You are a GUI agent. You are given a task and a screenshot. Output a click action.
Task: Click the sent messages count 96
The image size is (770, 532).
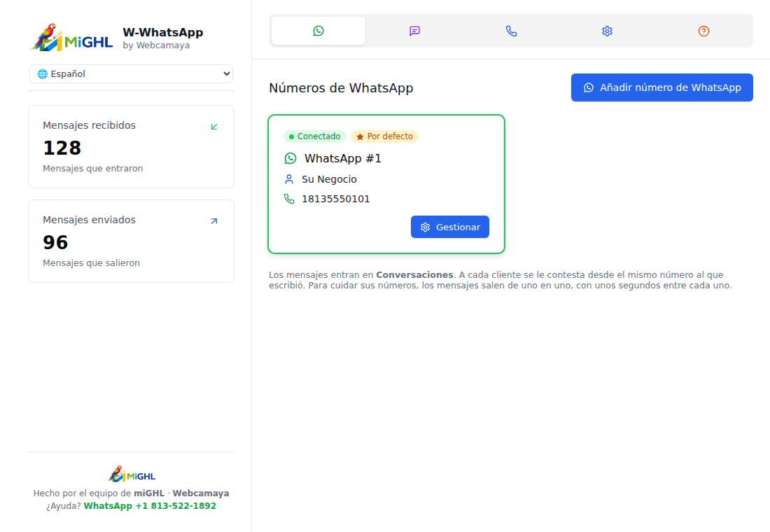click(55, 242)
